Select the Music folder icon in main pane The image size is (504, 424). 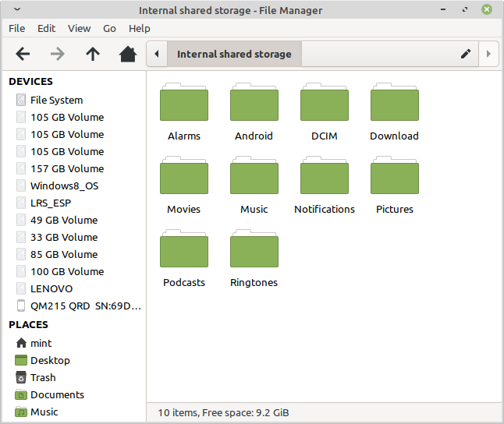[254, 175]
